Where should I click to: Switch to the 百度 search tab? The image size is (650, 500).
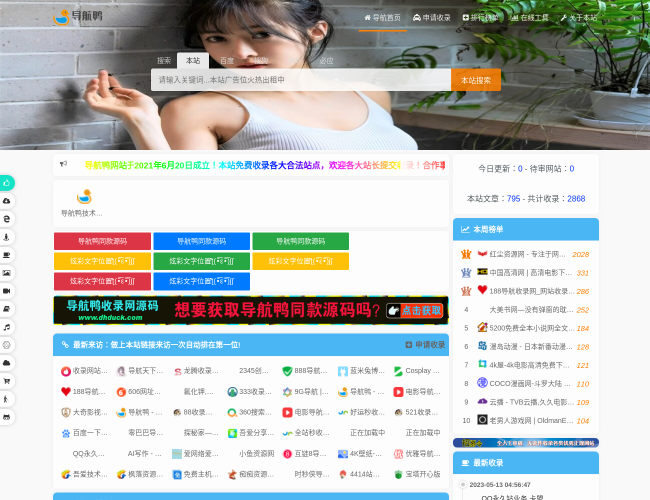coord(227,61)
